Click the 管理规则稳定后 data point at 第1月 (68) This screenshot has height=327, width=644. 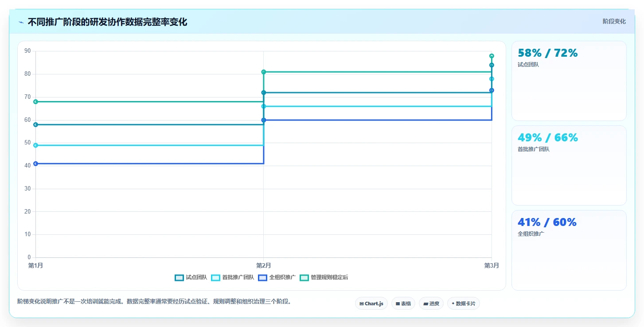pos(35,101)
